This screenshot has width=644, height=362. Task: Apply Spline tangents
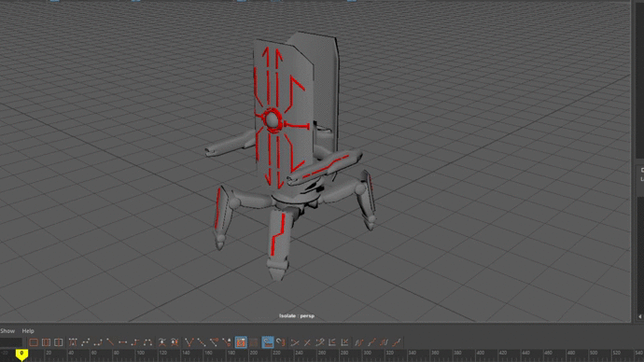[x=86, y=342]
